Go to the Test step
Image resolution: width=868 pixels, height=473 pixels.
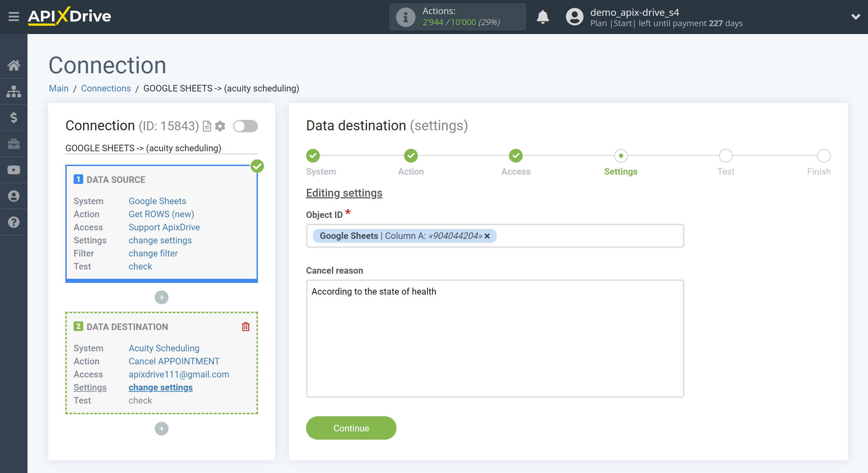pyautogui.click(x=726, y=156)
